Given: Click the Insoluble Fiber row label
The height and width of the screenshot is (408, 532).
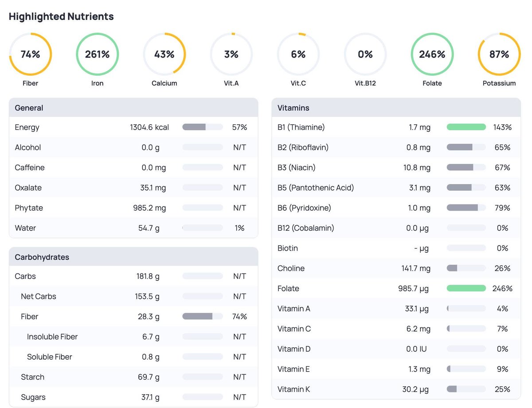Looking at the screenshot, I should (52, 337).
